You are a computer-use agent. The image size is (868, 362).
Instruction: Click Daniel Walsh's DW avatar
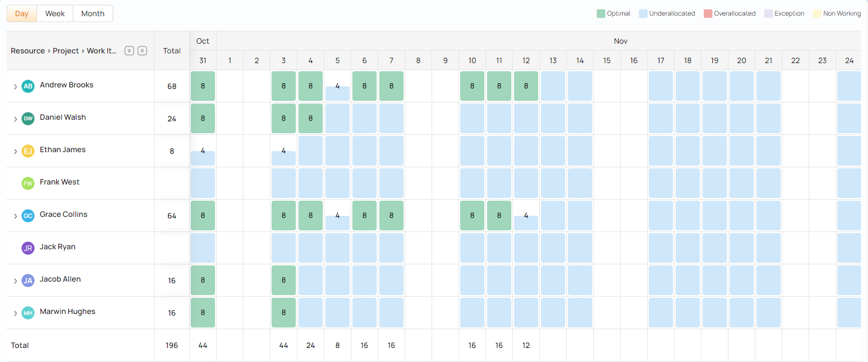(x=28, y=119)
